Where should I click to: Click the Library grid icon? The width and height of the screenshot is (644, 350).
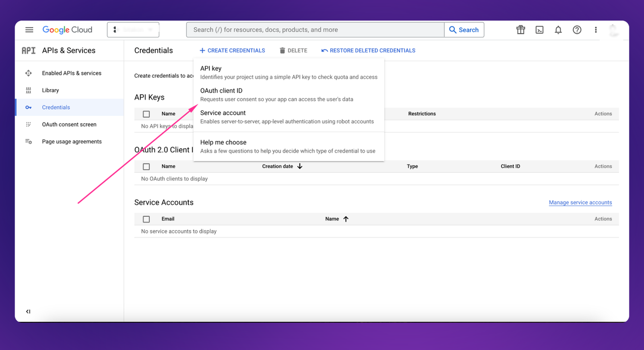point(29,90)
